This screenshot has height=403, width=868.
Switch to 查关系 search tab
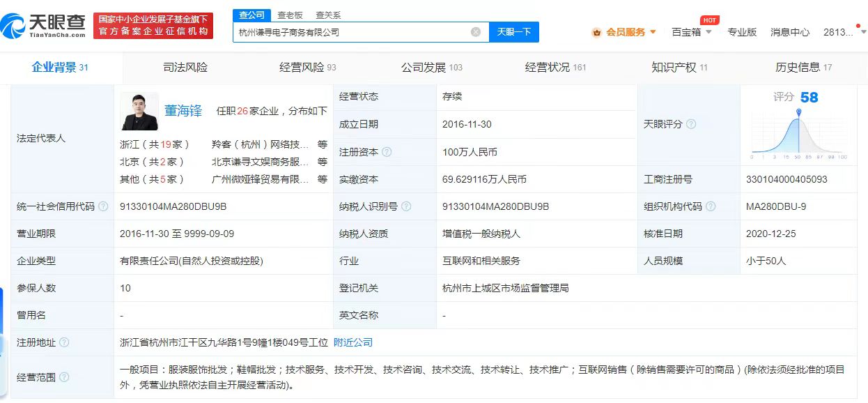[x=328, y=15]
